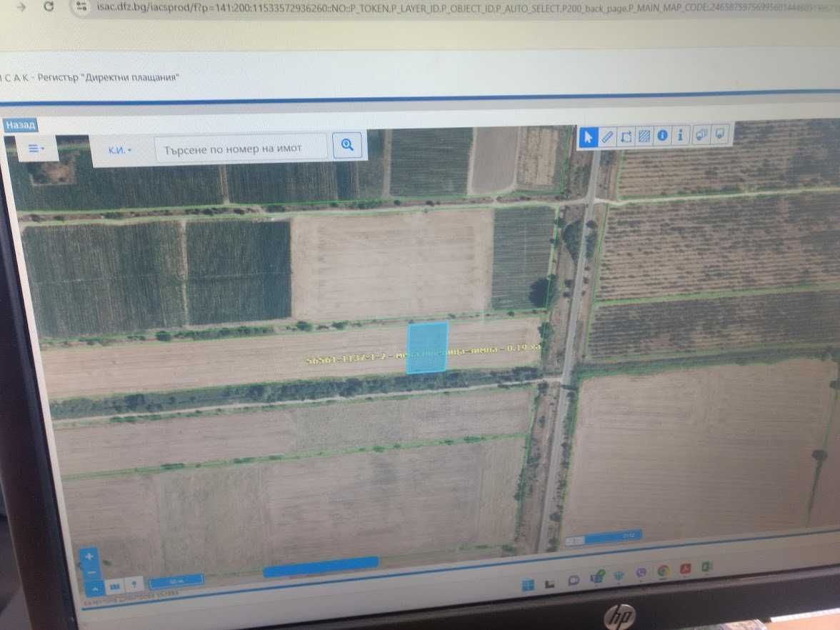Collapse the bottom-left chevron panel
Image resolution: width=840 pixels, height=630 pixels.
point(94,589)
